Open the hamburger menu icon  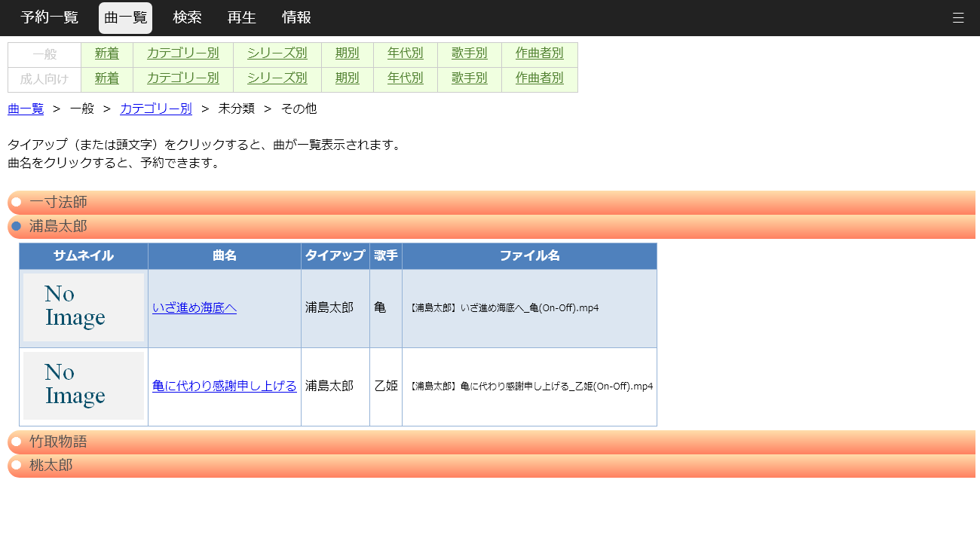pos(958,18)
